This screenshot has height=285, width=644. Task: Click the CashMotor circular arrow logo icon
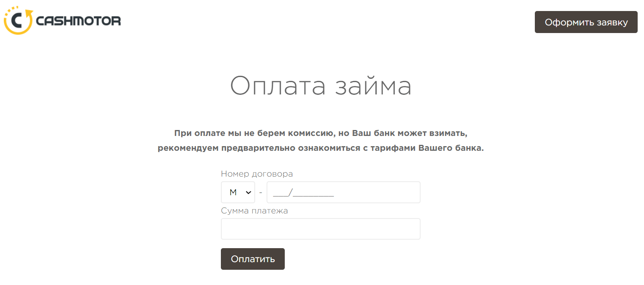18,20
